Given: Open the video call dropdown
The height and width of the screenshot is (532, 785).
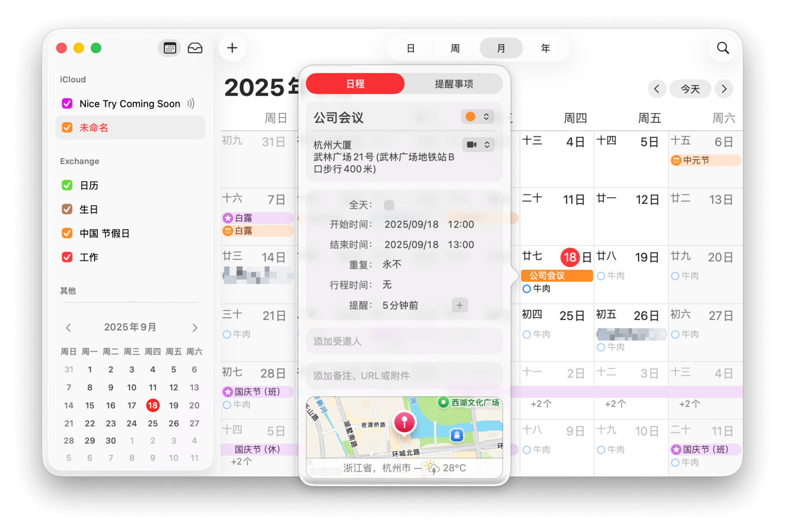Looking at the screenshot, I should point(478,145).
